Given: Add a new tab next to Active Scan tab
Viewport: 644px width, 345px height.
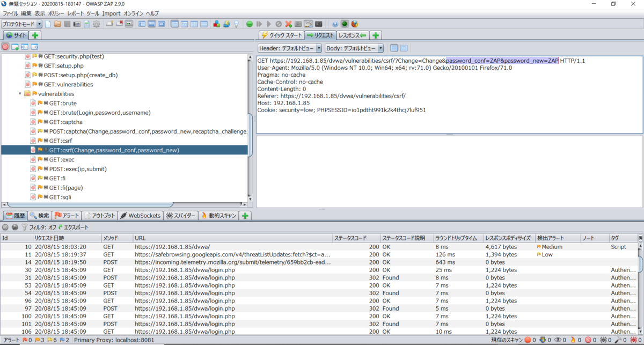Looking at the screenshot, I should pos(245,216).
